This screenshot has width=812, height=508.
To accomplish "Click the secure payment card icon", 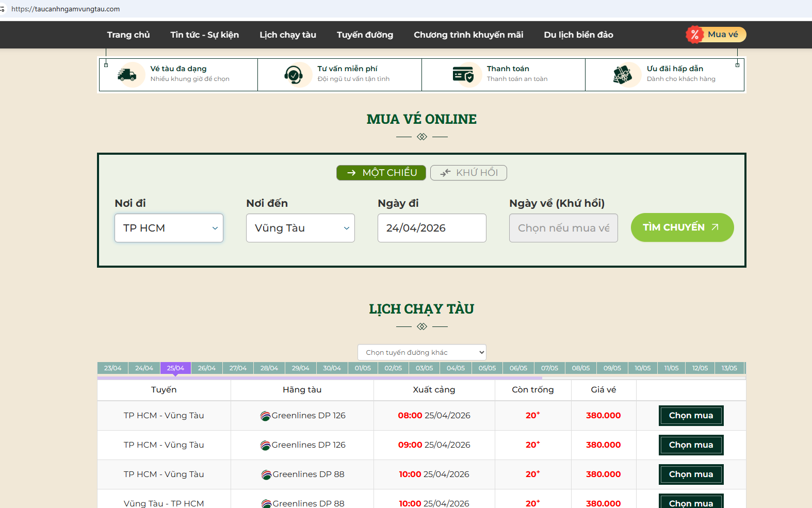I will (463, 75).
